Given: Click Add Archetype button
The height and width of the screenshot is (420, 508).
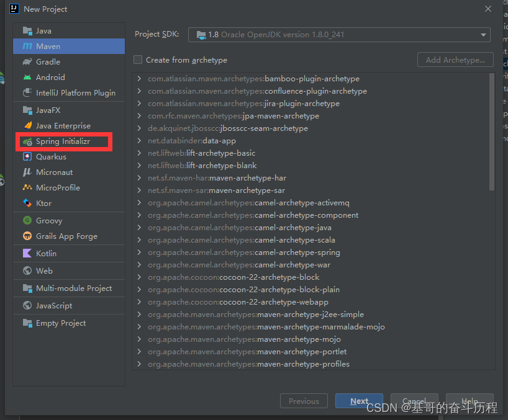Looking at the screenshot, I should (455, 60).
